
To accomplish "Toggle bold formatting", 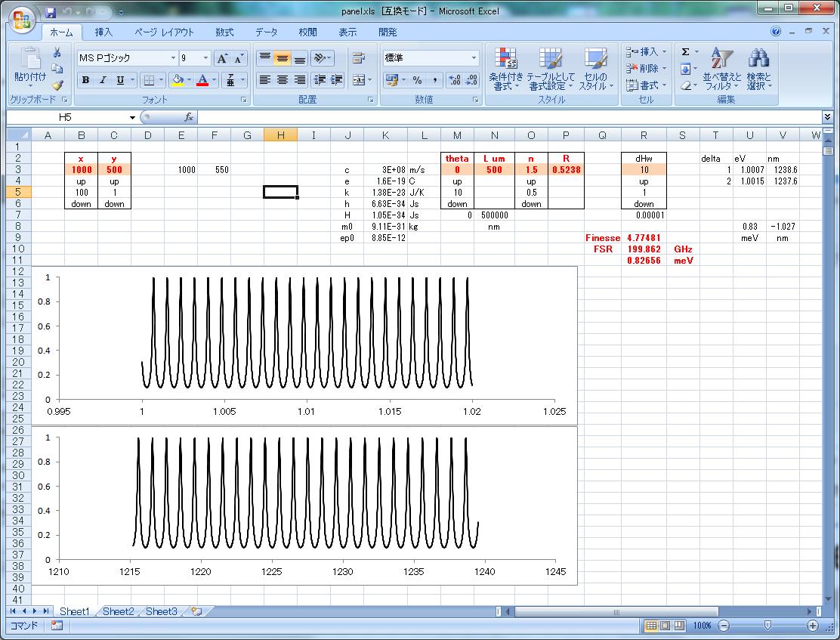I will tap(85, 80).
